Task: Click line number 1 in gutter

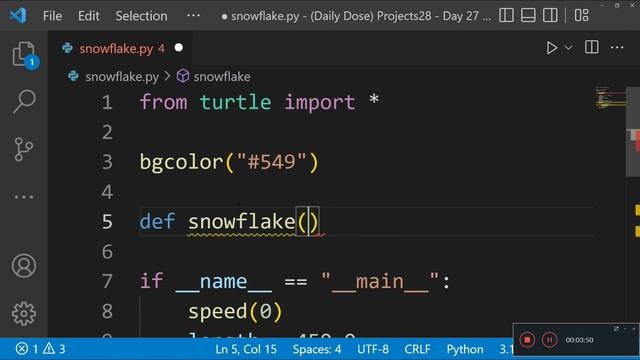Action: coord(107,102)
